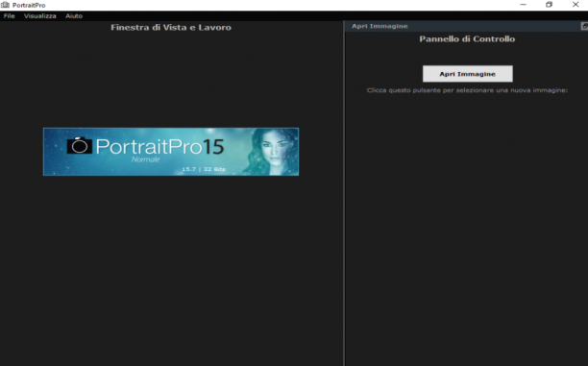Open the File menu
The image size is (588, 366).
(9, 15)
